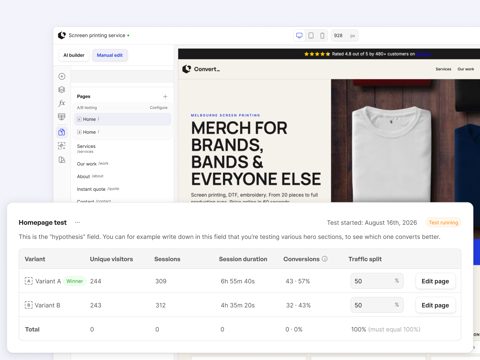Open the bottom document sidebar icon
This screenshot has height=360, width=480.
pyautogui.click(x=62, y=160)
